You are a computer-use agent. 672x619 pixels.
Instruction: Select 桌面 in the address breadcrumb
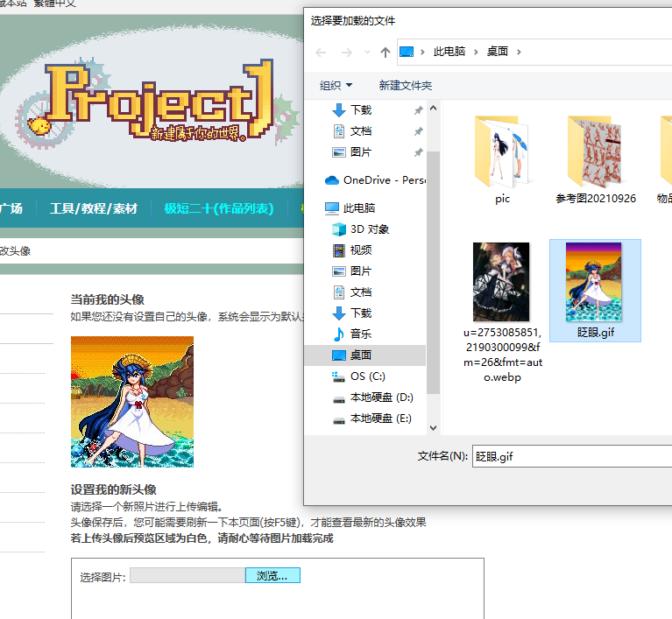coord(497,52)
